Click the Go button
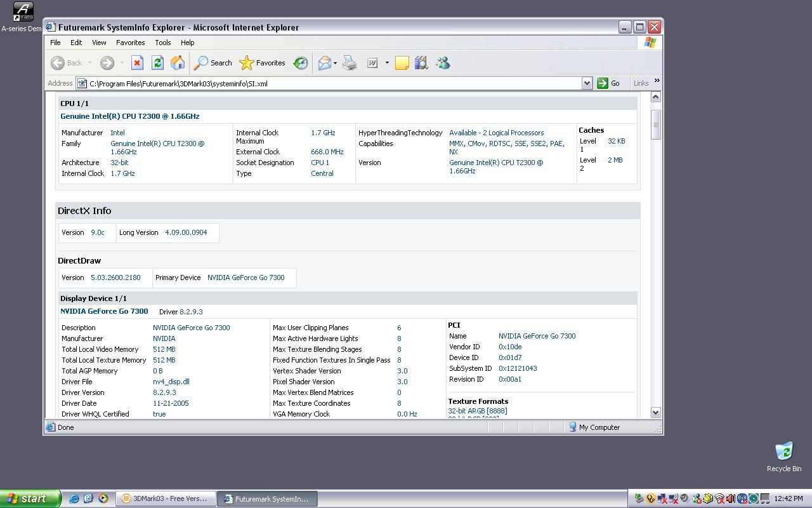Image resolution: width=812 pixels, height=508 pixels. tap(608, 83)
